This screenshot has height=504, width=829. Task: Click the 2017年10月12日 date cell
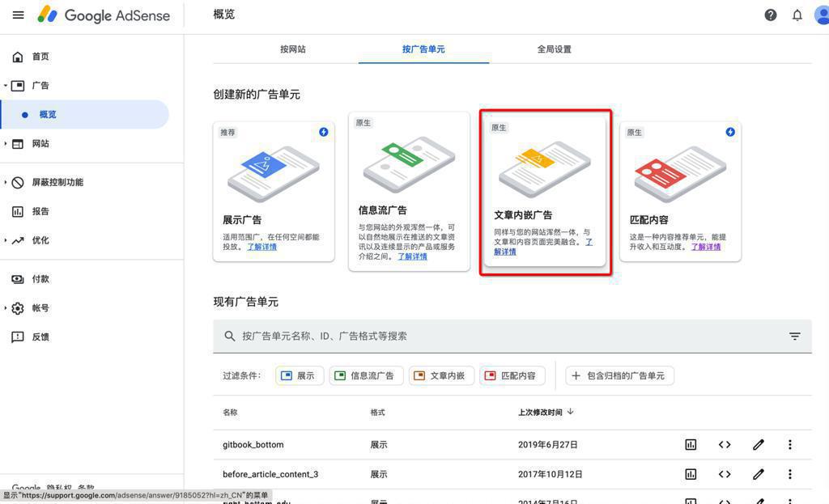551,474
